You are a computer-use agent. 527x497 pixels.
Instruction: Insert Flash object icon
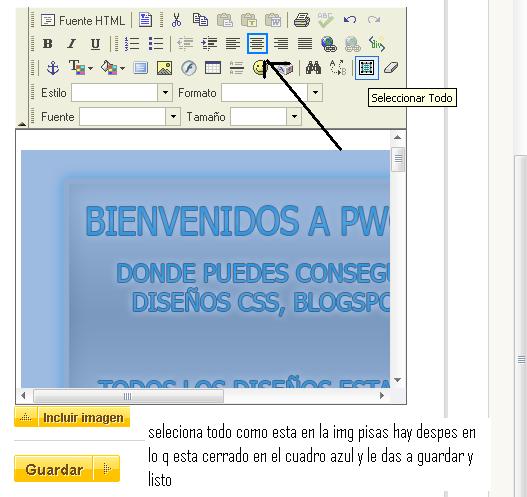pyautogui.click(x=189, y=68)
